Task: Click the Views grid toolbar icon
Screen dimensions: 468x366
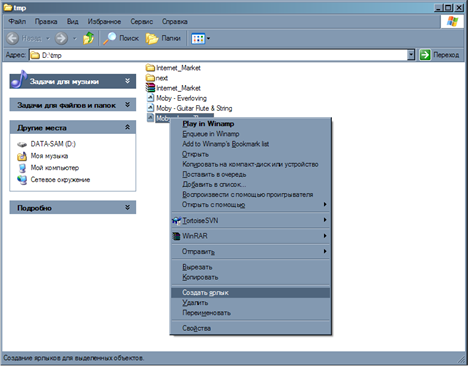Action: tap(198, 39)
